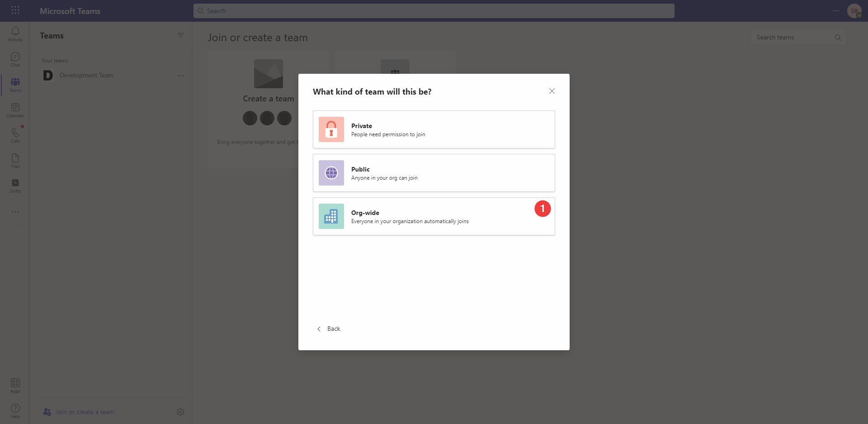The height and width of the screenshot is (424, 868).
Task: Open the profile avatar menu
Action: [x=854, y=11]
